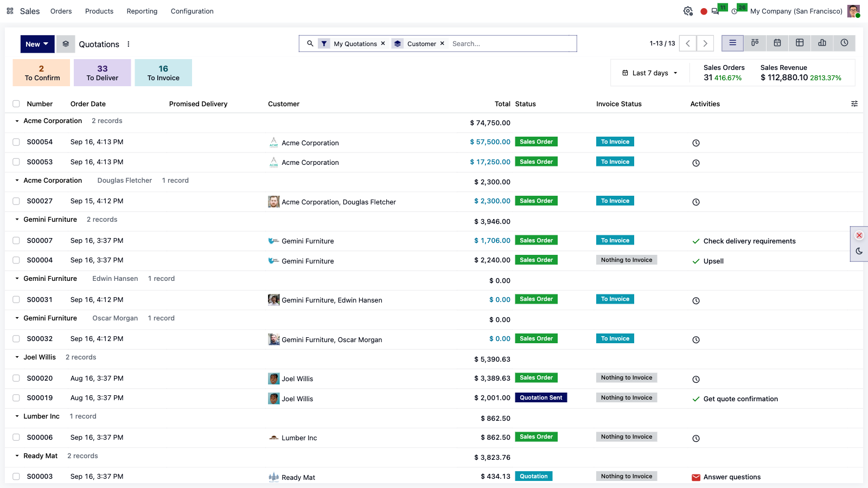The height and width of the screenshot is (488, 868).
Task: Collapse the Ready Mat group
Action: 17,456
